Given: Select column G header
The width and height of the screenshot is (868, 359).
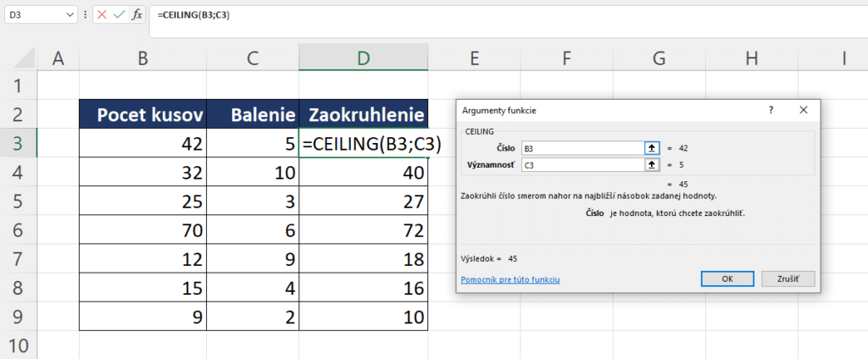Looking at the screenshot, I should (x=659, y=58).
